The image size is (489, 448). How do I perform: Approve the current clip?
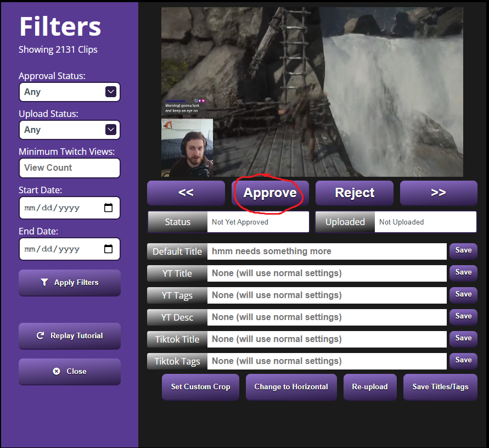click(x=270, y=193)
